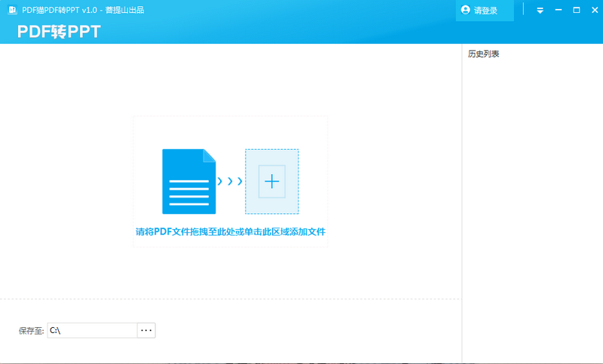Open the 请登录 login button
This screenshot has height=364, width=603.
485,11
